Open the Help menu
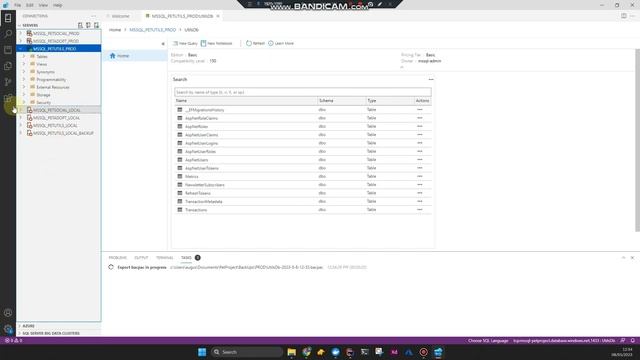 tap(58, 5)
